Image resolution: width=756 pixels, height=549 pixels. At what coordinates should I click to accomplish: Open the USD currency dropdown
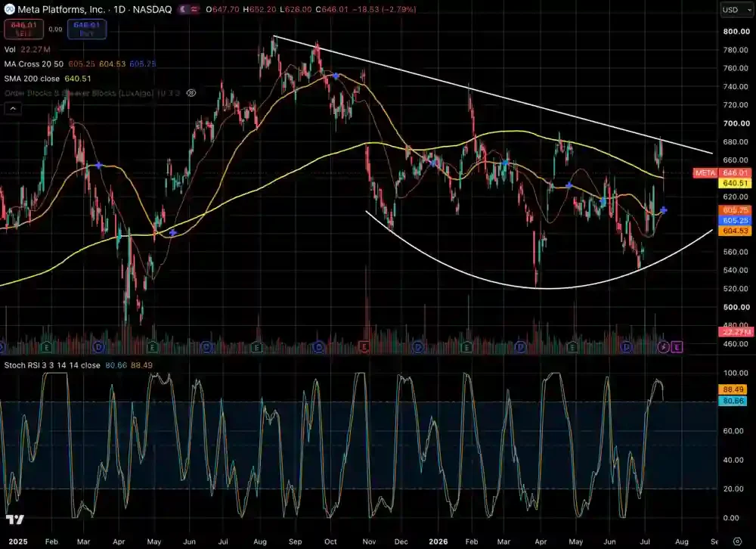[736, 10]
